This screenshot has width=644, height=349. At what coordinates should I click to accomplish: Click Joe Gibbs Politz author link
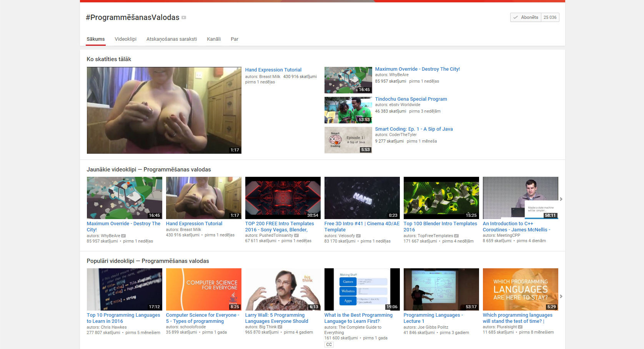[433, 327]
